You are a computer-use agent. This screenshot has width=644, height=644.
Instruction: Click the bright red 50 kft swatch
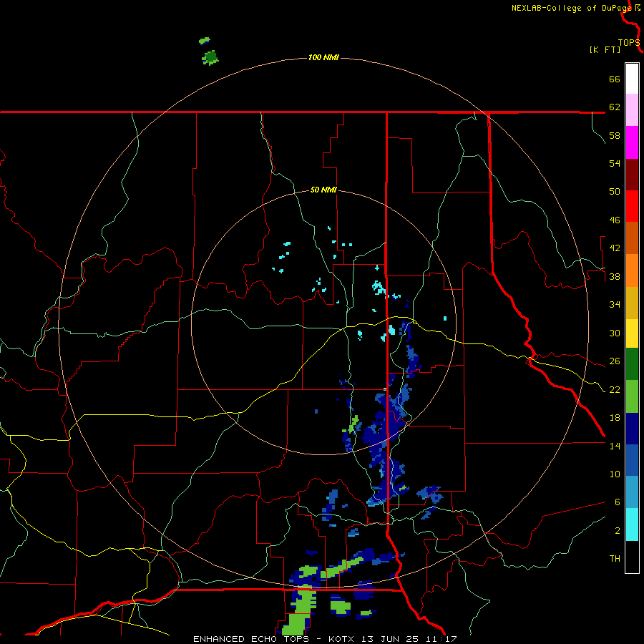(632, 206)
